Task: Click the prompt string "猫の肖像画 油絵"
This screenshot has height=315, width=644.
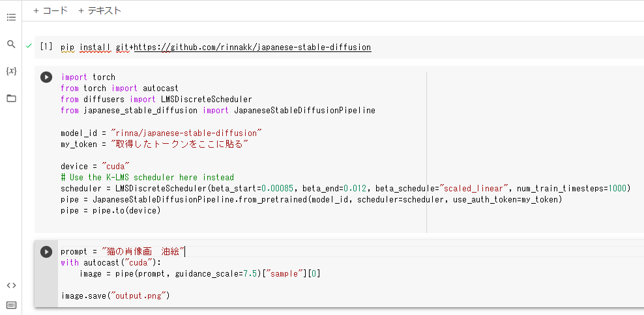Action: click(143, 251)
